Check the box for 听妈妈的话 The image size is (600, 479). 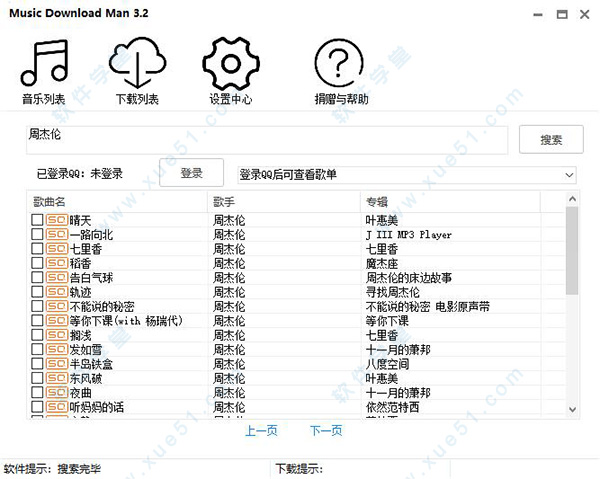pyautogui.click(x=37, y=407)
